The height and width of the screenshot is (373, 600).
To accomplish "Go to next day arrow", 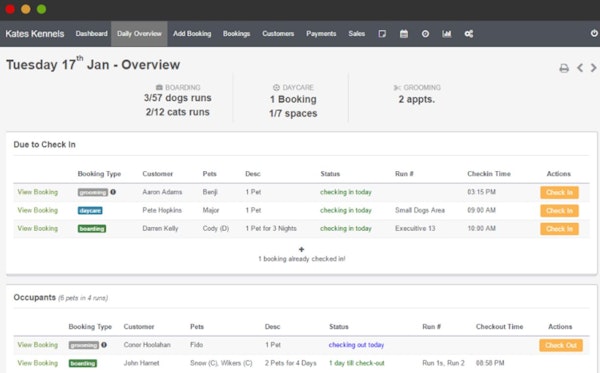I will (593, 68).
